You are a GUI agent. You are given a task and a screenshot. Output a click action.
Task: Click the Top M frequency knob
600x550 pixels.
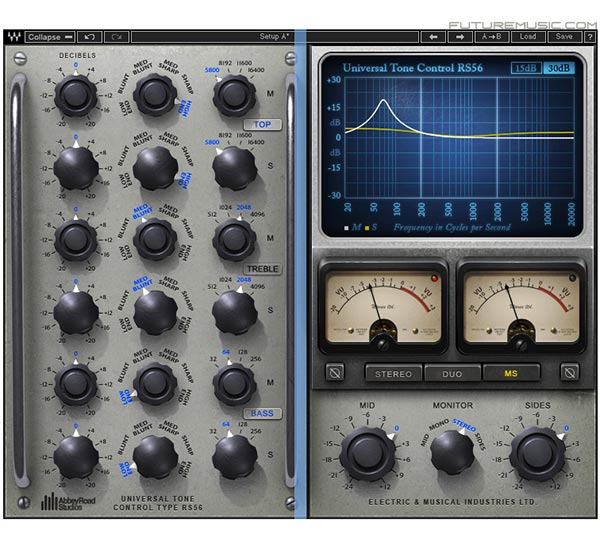click(x=234, y=95)
